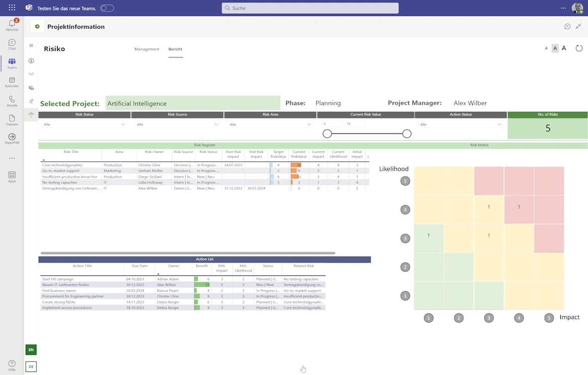Click the collapse arrows icon in header

point(578,27)
